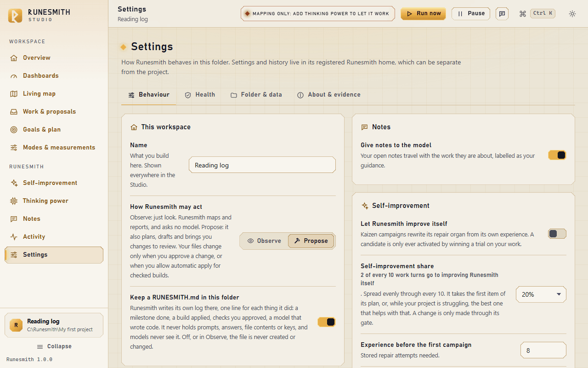Open the notes chat icon in the header
Screen dimensions: 588x368
click(502, 14)
